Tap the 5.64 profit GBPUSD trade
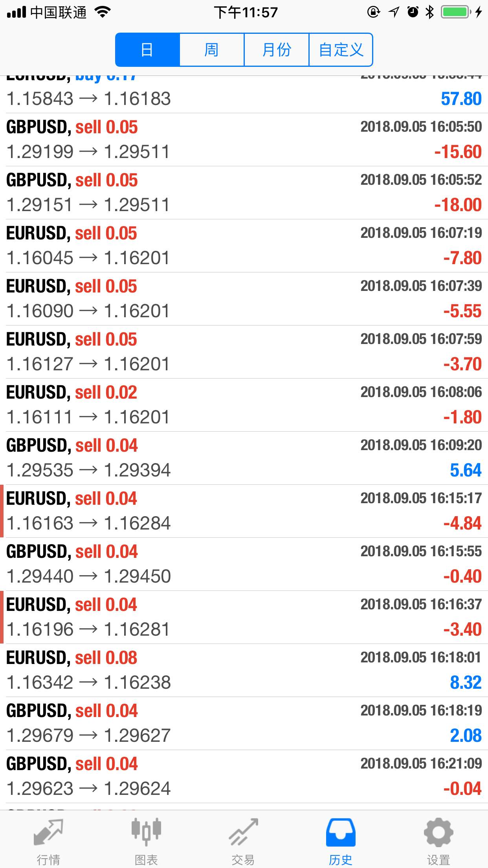The image size is (488, 868). coord(244,458)
